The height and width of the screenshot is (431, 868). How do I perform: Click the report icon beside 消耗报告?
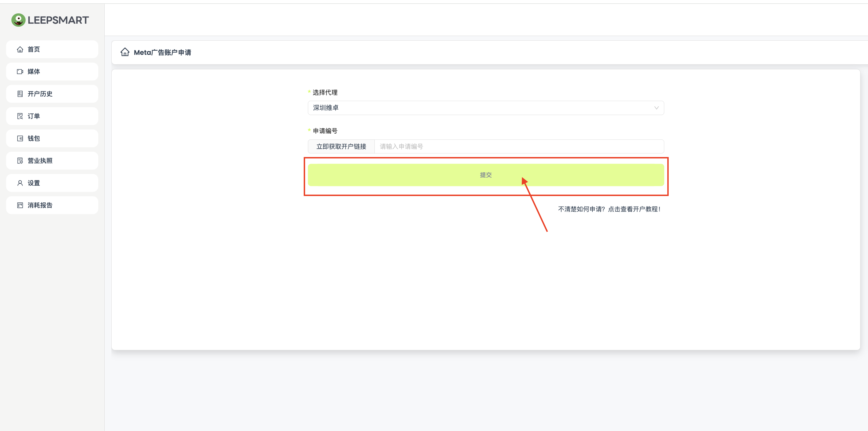pos(20,205)
